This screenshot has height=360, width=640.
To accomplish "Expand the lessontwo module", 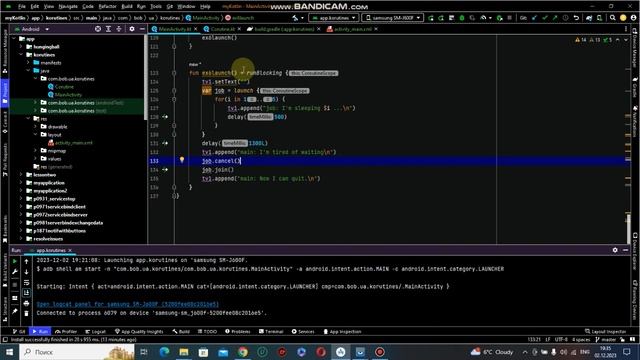I will [x=21, y=175].
